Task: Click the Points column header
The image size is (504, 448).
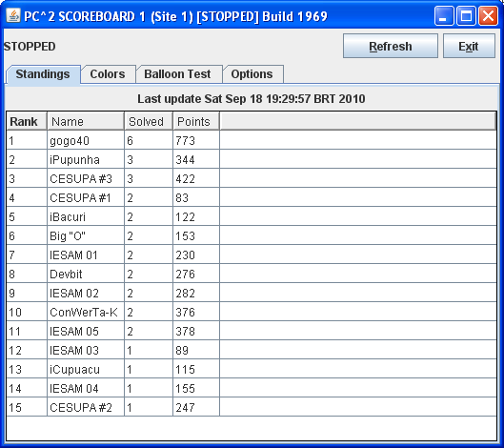Action: (x=196, y=121)
